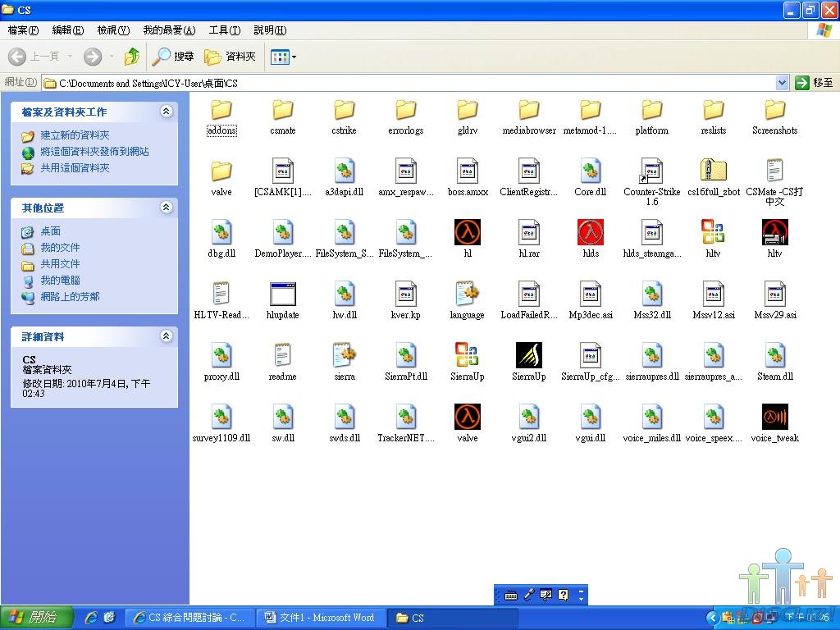The height and width of the screenshot is (630, 840).
Task: Open the Forward button history dropdown
Action: (x=112, y=57)
